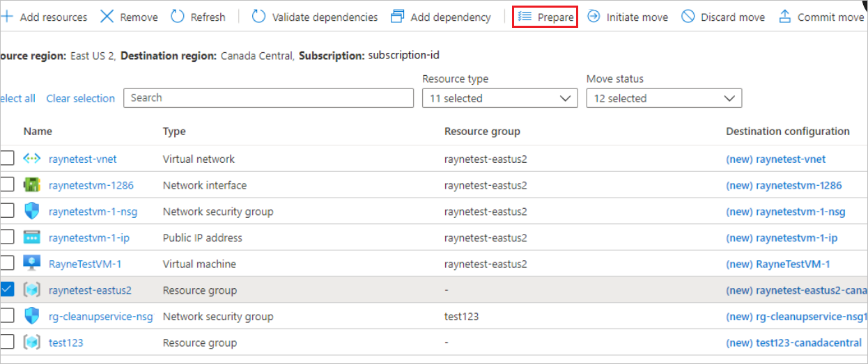
Task: Open the Resource type dropdown
Action: pyautogui.click(x=499, y=99)
